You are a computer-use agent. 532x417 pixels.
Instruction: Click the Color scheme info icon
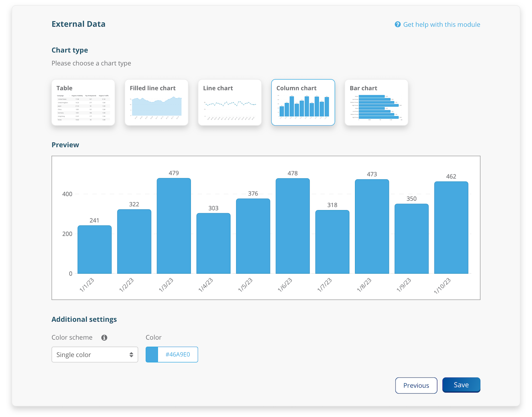tap(104, 337)
